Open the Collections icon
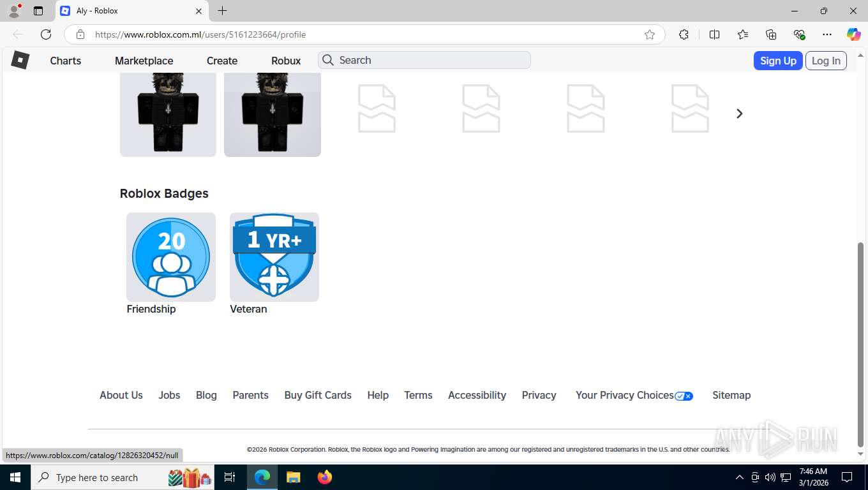This screenshot has height=490, width=868. pos(771,34)
